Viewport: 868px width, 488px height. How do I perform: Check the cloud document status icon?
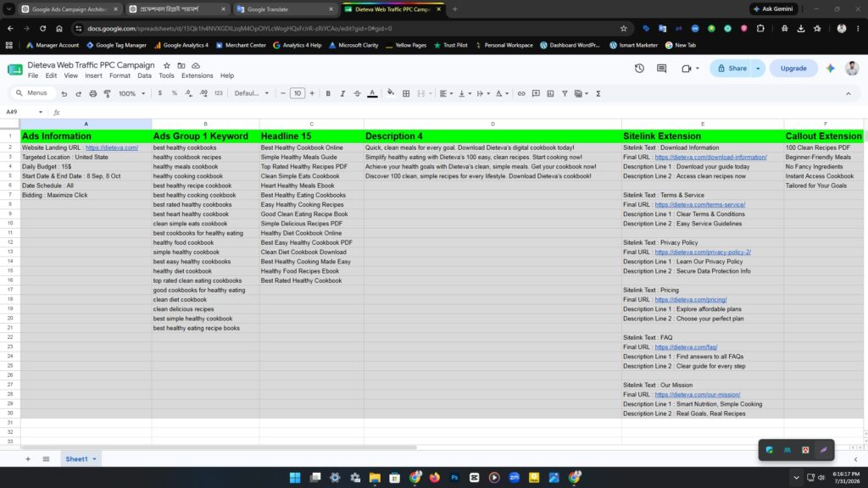196,65
